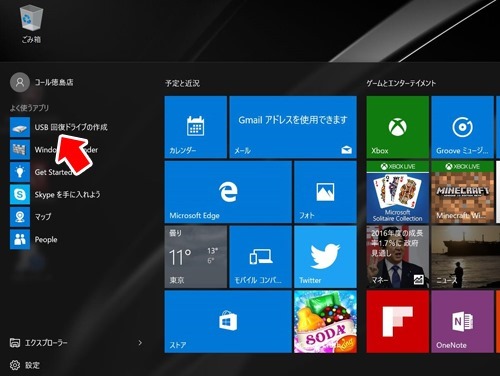Click the user name コール徳島店

click(x=54, y=82)
